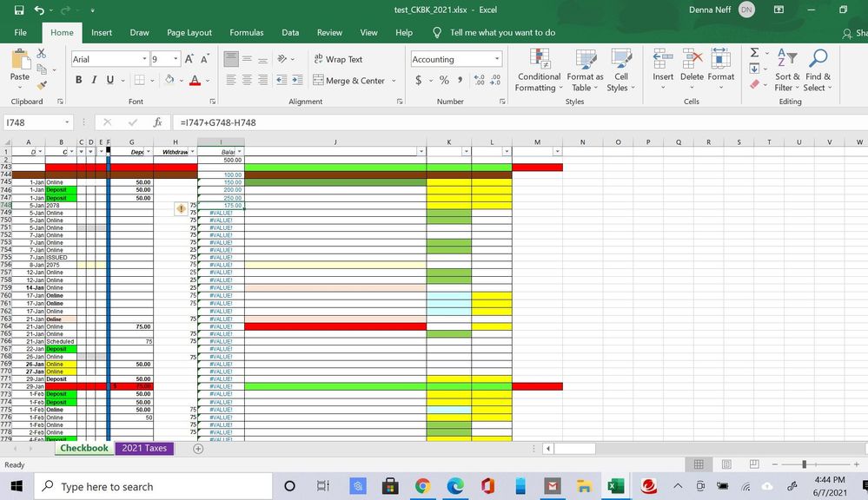Screen dimensions: 868x500
Task: Add a new worksheet with the plus button
Action: pyautogui.click(x=198, y=448)
